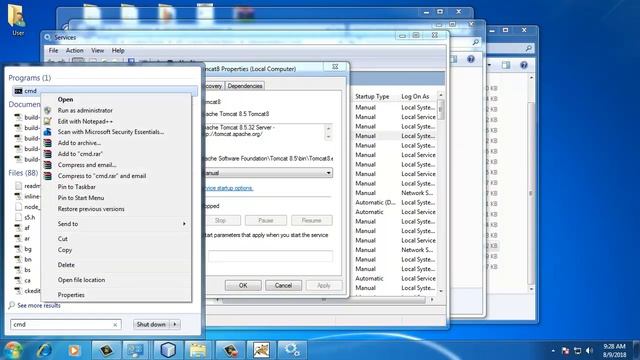Viewport: 640px width, 360px height.
Task: Open the View menu in Services
Action: 97,51
